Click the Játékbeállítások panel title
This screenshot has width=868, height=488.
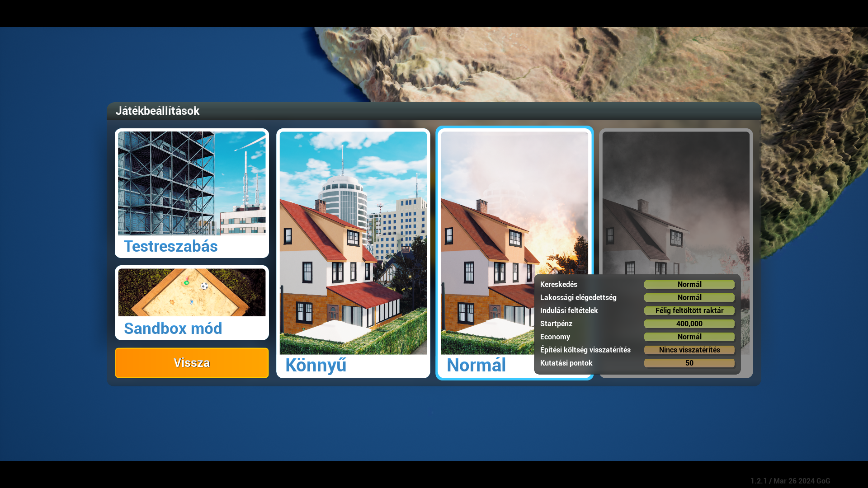(x=157, y=111)
